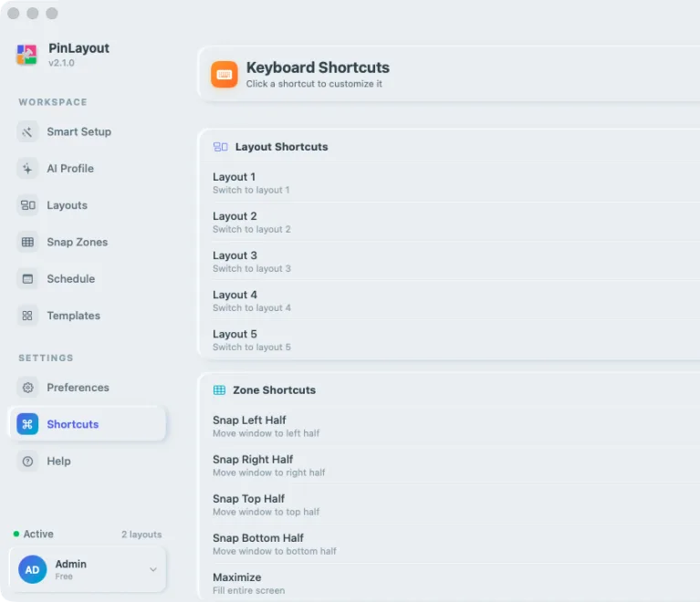Open the Schedule calendar icon

pyautogui.click(x=27, y=279)
